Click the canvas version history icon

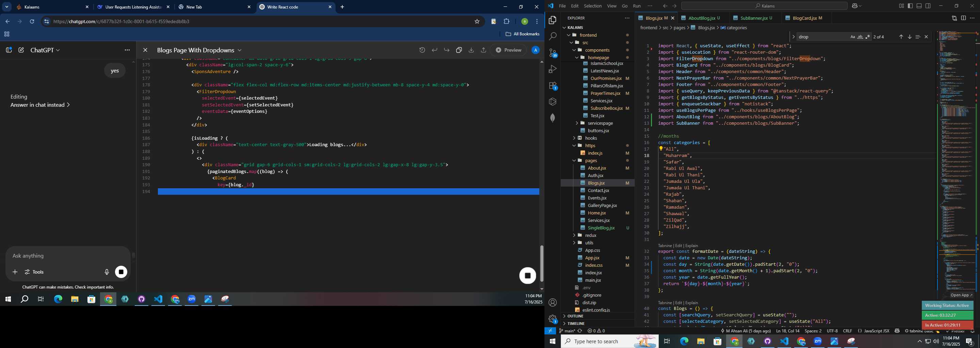click(x=422, y=50)
